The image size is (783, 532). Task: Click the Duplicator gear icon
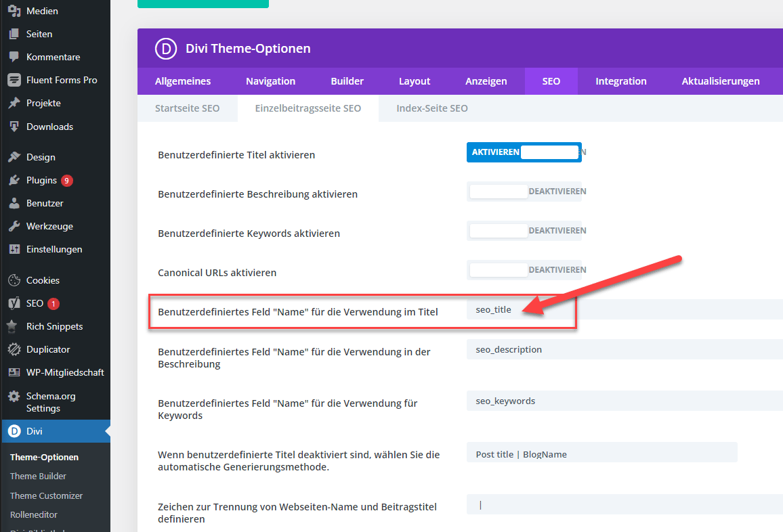coord(14,349)
